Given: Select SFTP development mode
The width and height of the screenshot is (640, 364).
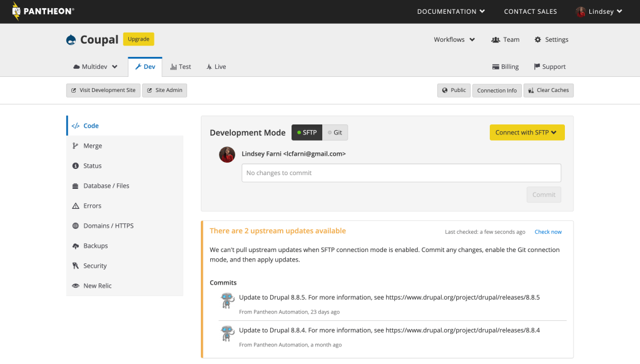Looking at the screenshot, I should pyautogui.click(x=307, y=133).
